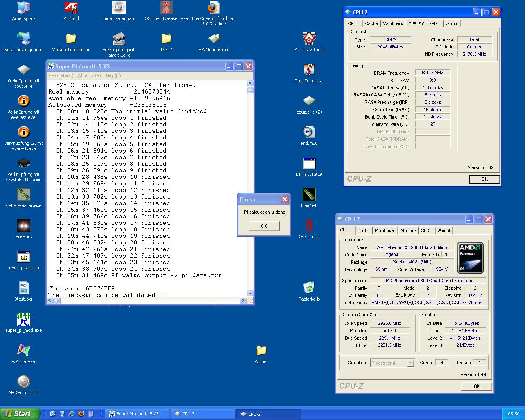The width and height of the screenshot is (525, 420).
Task: Launch AMDFusion.exe desktop icon
Action: (23, 385)
